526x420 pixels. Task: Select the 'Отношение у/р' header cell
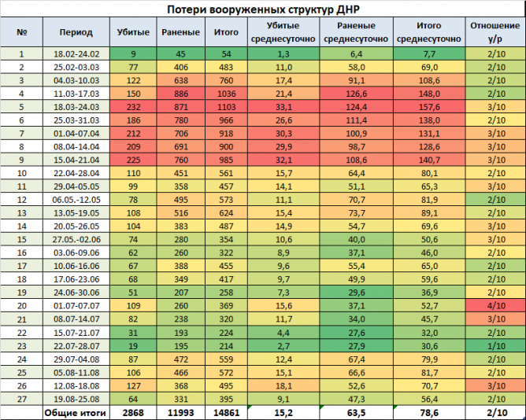tap(495, 32)
